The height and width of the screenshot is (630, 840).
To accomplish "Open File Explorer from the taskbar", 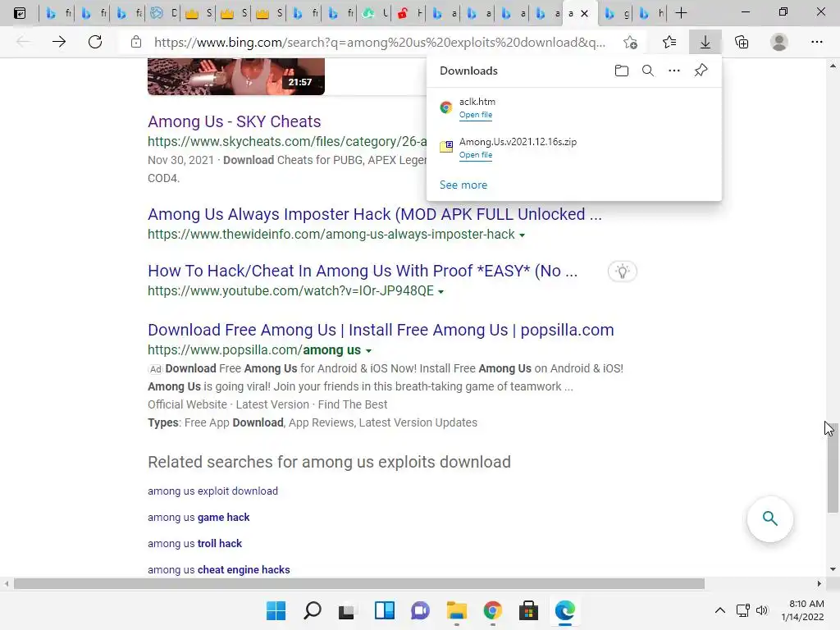I will [456, 610].
